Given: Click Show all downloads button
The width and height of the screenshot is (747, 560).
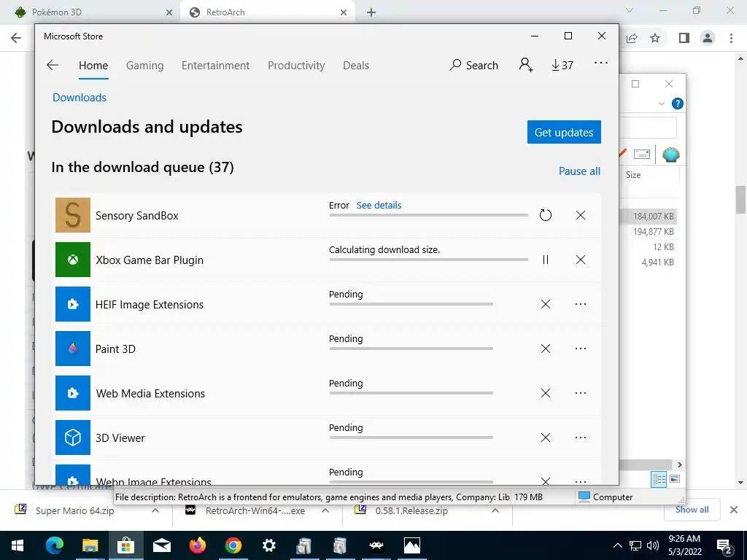Looking at the screenshot, I should [x=692, y=510].
